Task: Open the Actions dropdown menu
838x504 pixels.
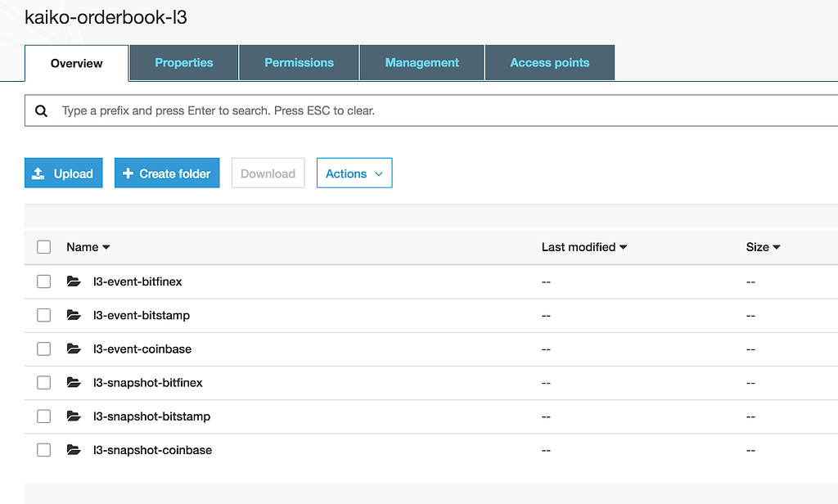Action: [x=354, y=173]
